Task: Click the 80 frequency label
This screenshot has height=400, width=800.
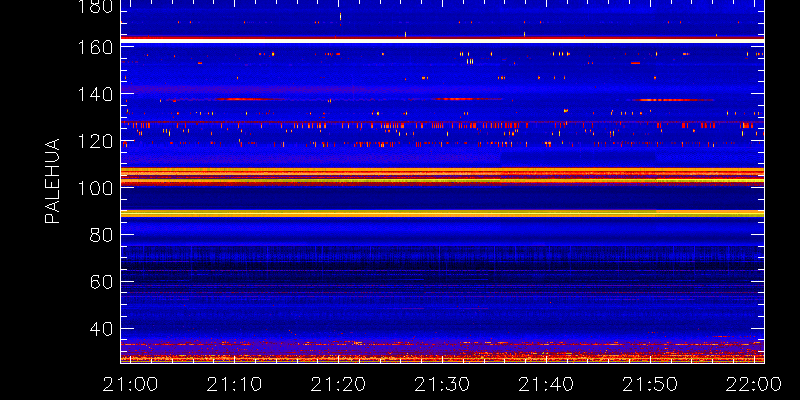Action: (101, 235)
